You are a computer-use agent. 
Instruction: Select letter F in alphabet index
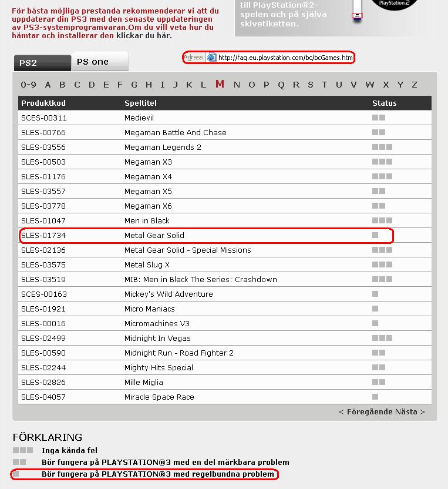(x=120, y=85)
